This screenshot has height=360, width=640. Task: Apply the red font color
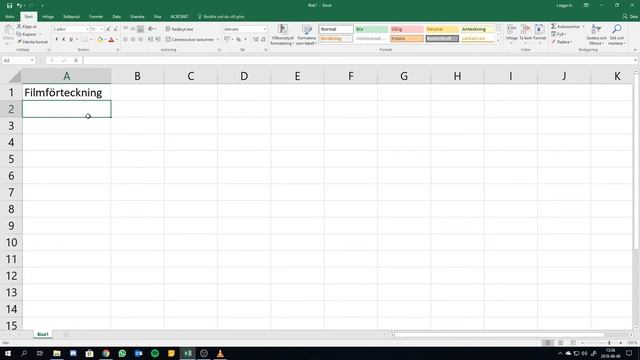[x=111, y=40]
